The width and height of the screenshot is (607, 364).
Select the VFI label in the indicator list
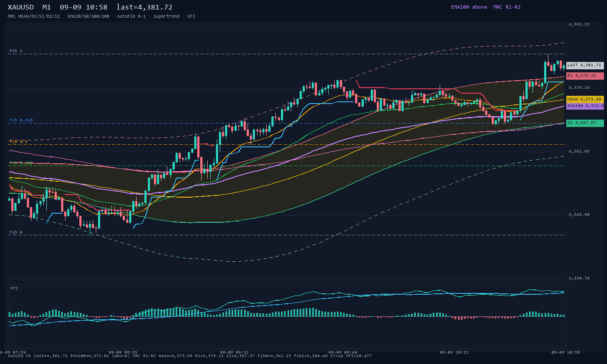point(191,16)
